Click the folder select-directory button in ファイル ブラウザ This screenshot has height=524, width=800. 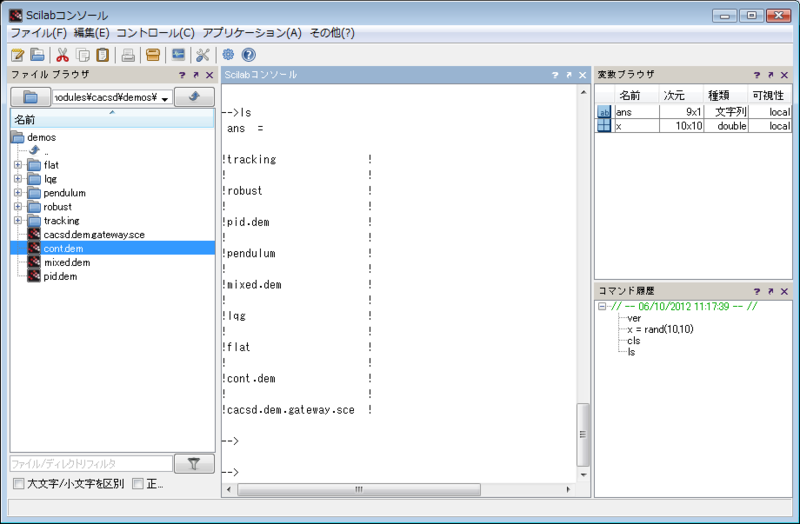tap(31, 96)
